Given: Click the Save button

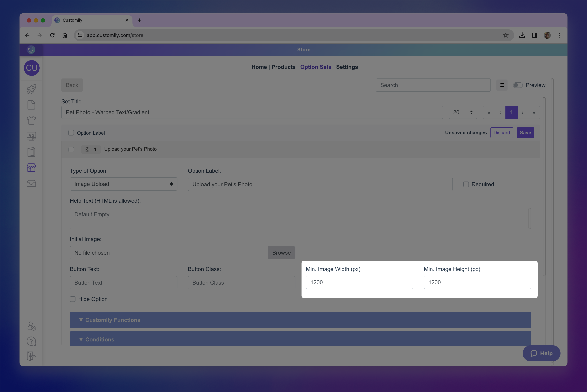Looking at the screenshot, I should [525, 133].
